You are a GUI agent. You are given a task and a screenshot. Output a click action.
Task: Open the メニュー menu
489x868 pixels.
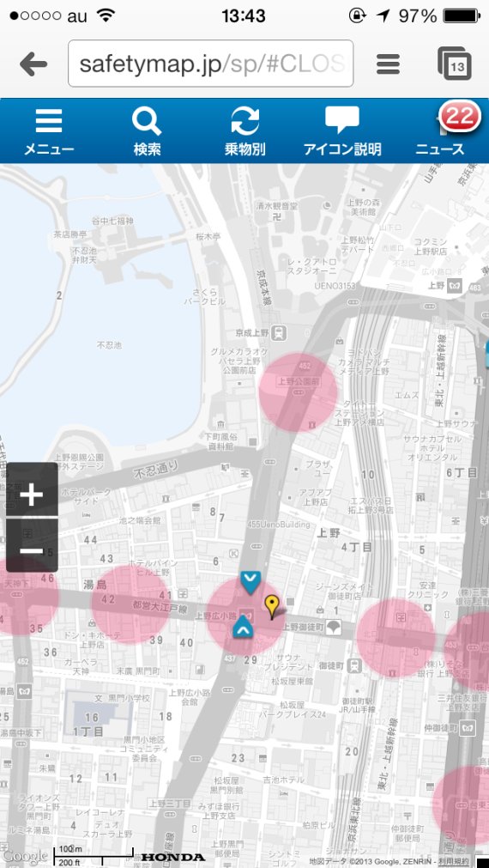49,131
